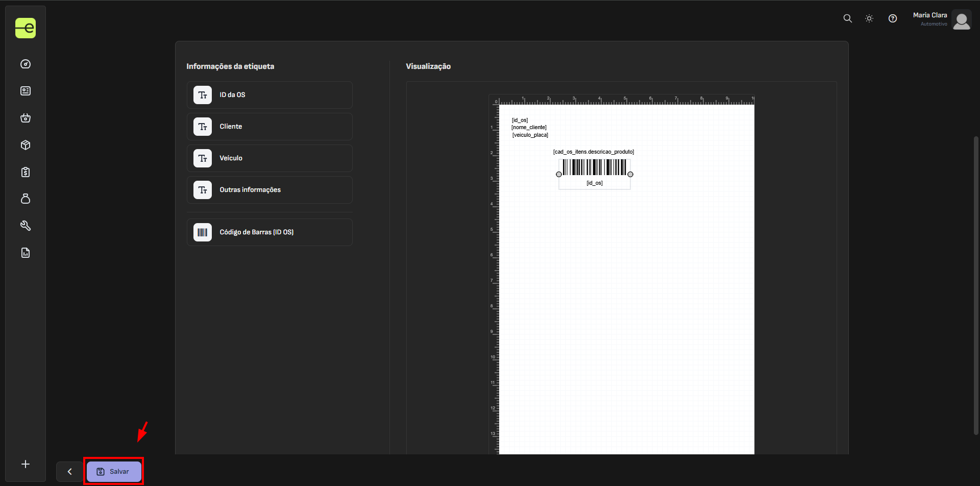Open the financial clipboard icon in sidebar

(26, 172)
